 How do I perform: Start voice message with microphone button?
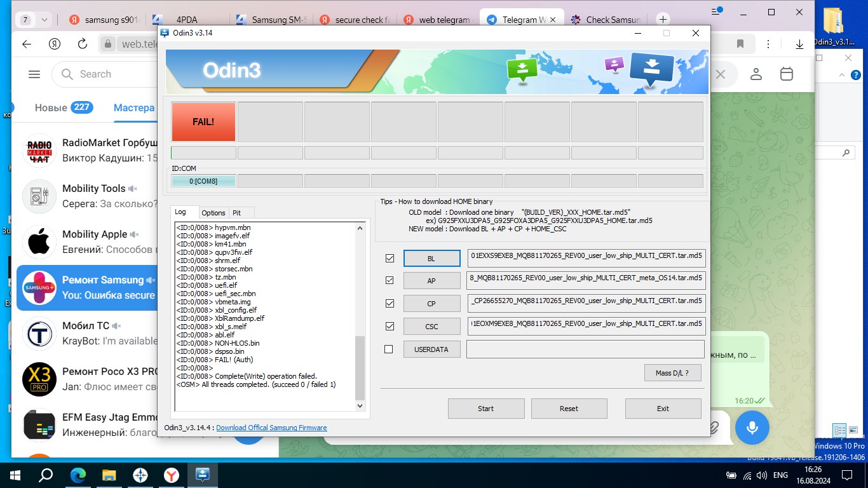752,427
